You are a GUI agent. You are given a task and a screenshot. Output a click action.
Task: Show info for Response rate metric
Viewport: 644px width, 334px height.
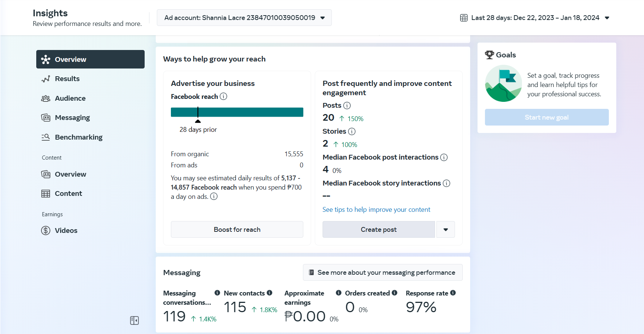coord(453,293)
